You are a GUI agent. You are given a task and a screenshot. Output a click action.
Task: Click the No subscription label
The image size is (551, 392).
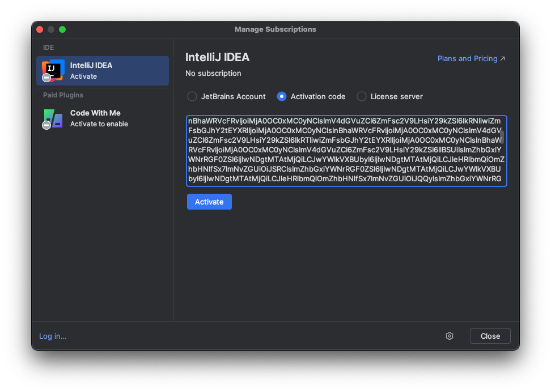213,73
